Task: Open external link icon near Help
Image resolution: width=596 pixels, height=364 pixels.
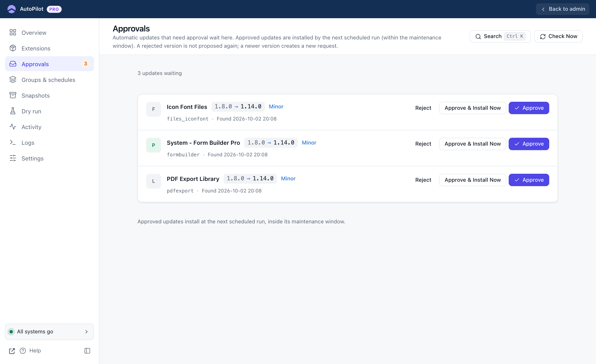Action: tap(12, 351)
